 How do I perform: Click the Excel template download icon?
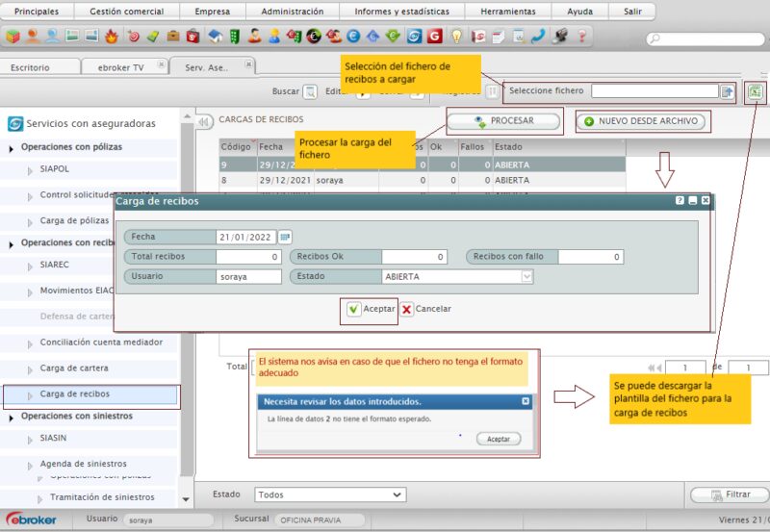(756, 91)
